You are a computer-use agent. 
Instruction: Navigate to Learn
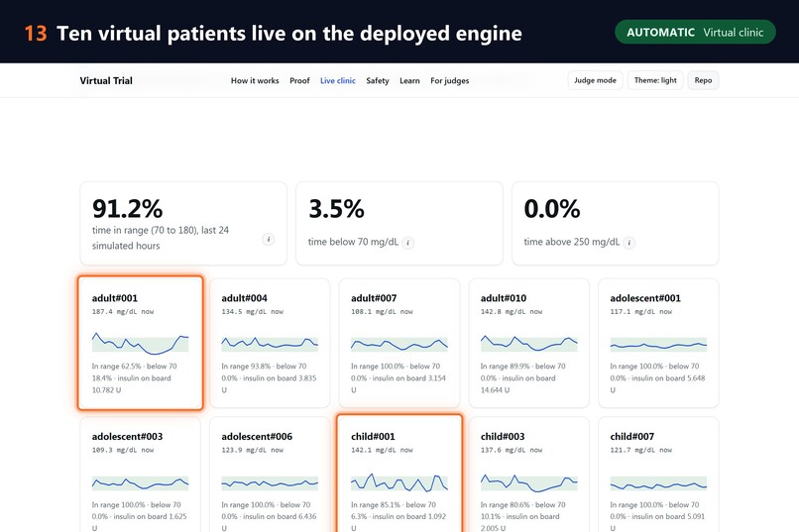point(409,80)
